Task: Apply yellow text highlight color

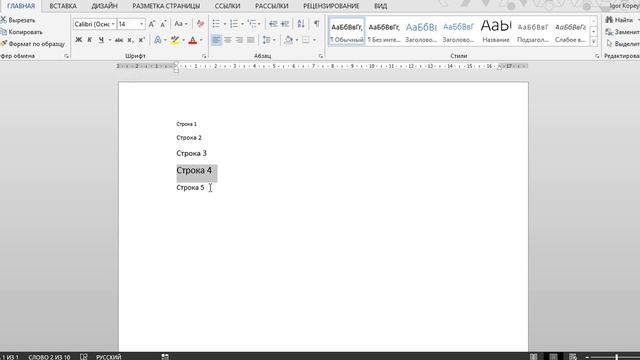Action: click(x=175, y=40)
